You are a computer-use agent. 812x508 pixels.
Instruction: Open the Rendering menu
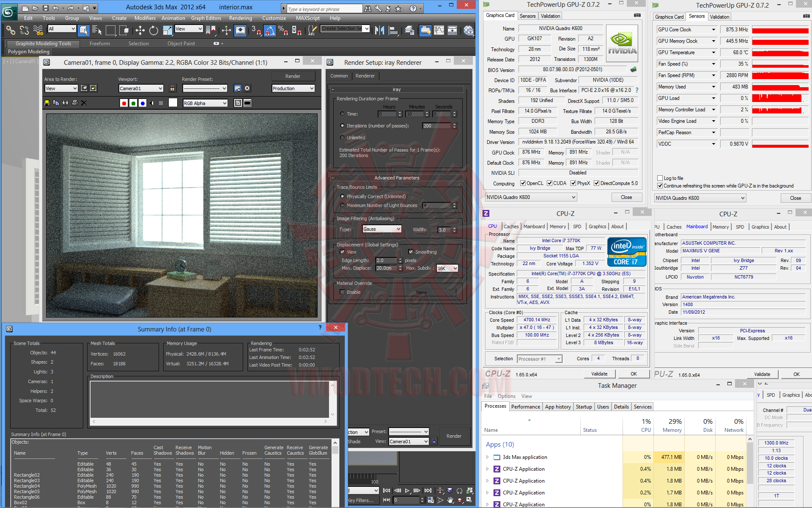[240, 18]
